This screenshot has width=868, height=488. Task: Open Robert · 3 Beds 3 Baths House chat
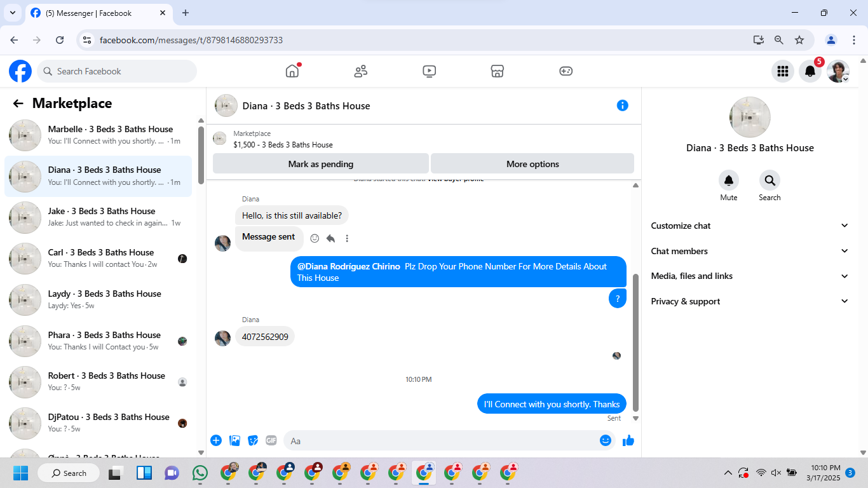point(98,382)
